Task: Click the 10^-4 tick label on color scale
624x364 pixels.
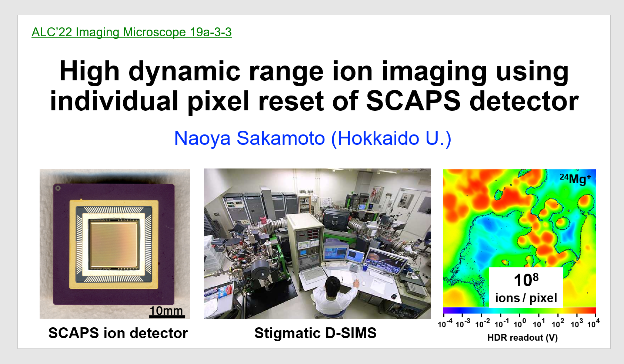Action: [445, 324]
